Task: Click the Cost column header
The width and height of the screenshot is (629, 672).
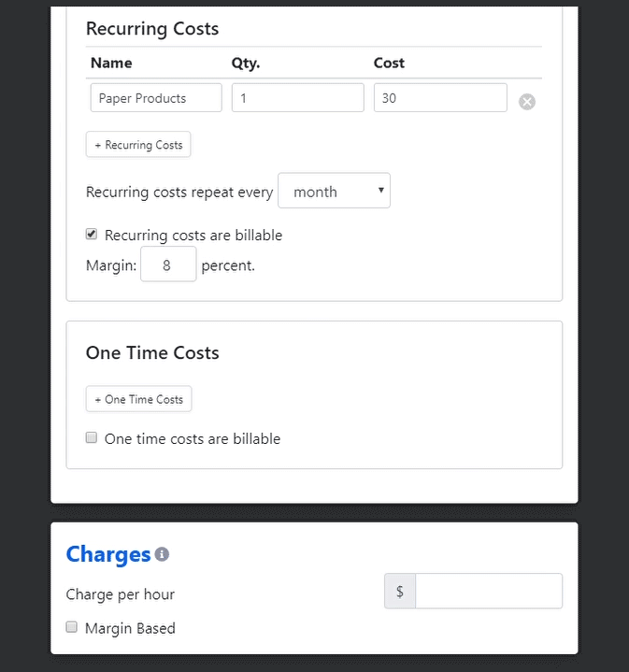Action: 389,63
